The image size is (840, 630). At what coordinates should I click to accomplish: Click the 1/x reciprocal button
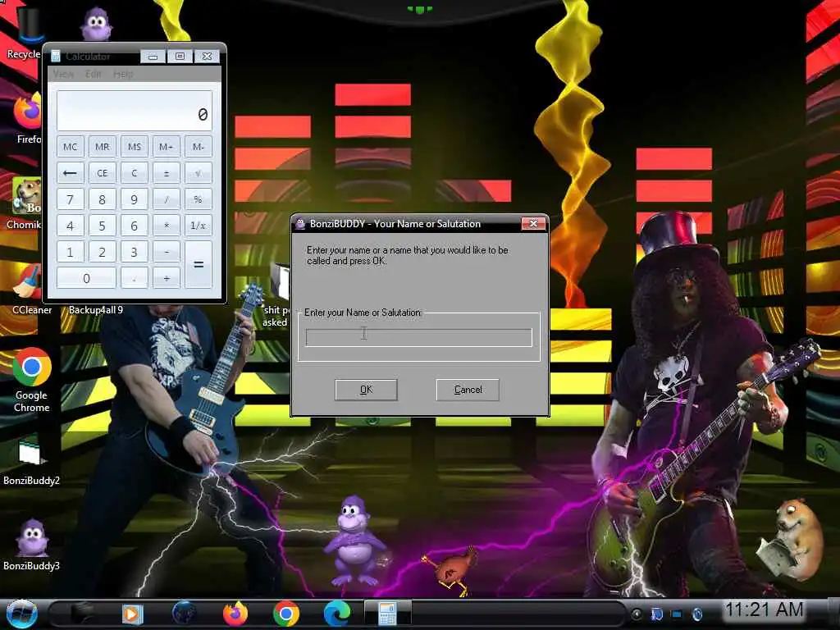point(199,226)
